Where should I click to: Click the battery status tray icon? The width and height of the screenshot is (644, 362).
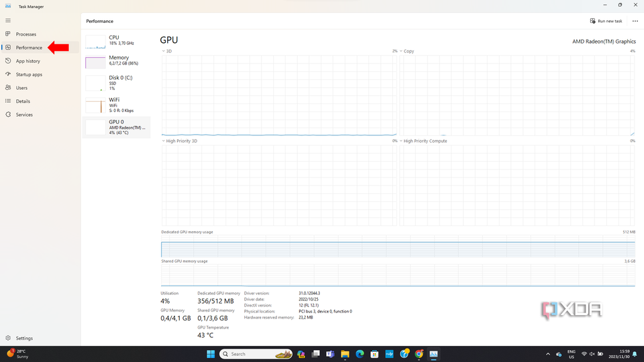(x=600, y=354)
